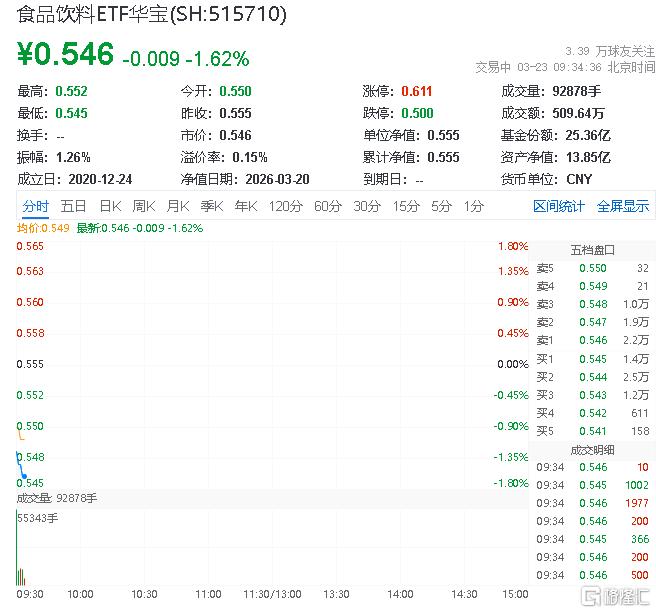Click the 跌停 value 0.500
This screenshot has height=613, width=656.
(x=418, y=113)
